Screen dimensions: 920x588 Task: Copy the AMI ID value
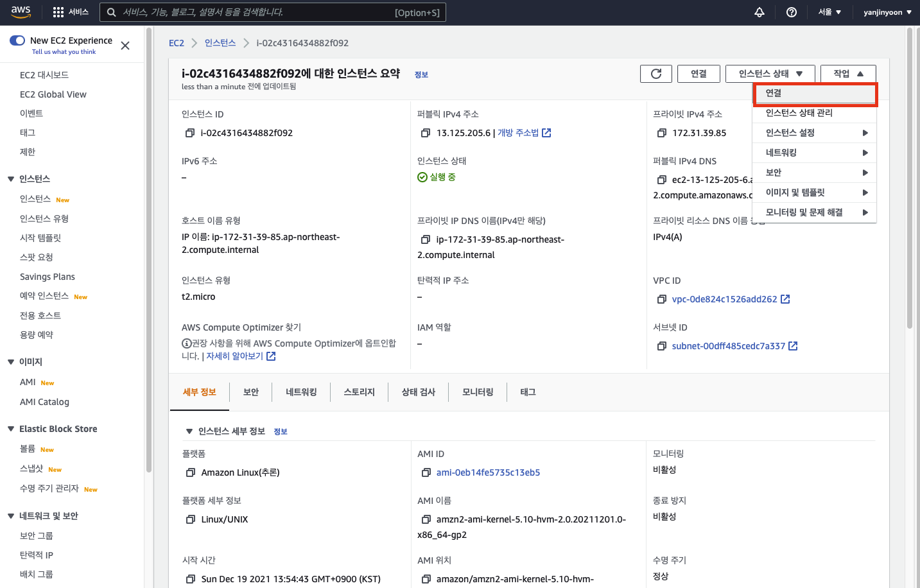[426, 472]
